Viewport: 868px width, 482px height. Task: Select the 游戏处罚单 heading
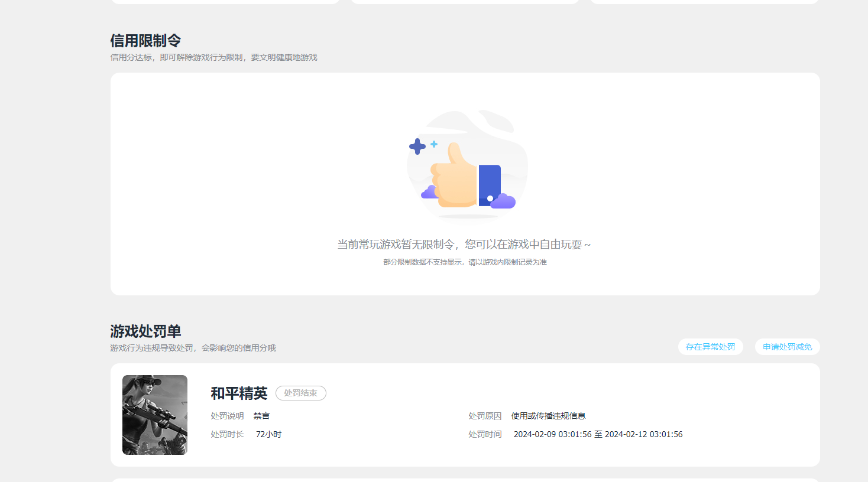point(145,331)
